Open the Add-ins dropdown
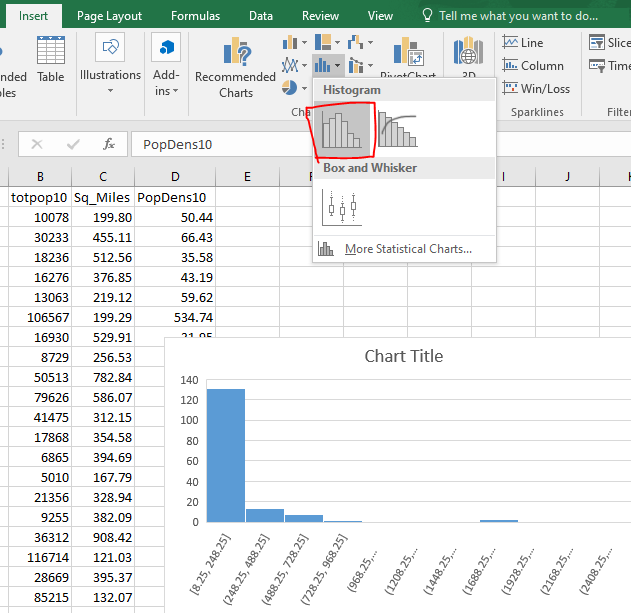The width and height of the screenshot is (631, 613). (166, 68)
